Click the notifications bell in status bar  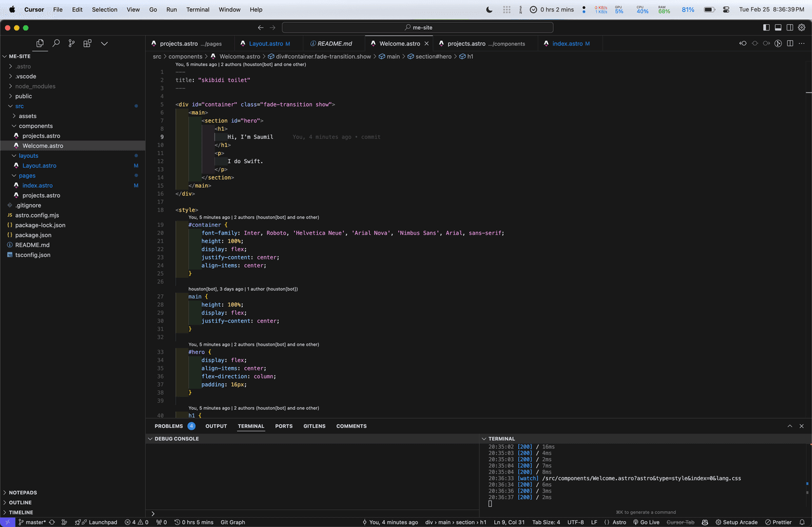(802, 522)
